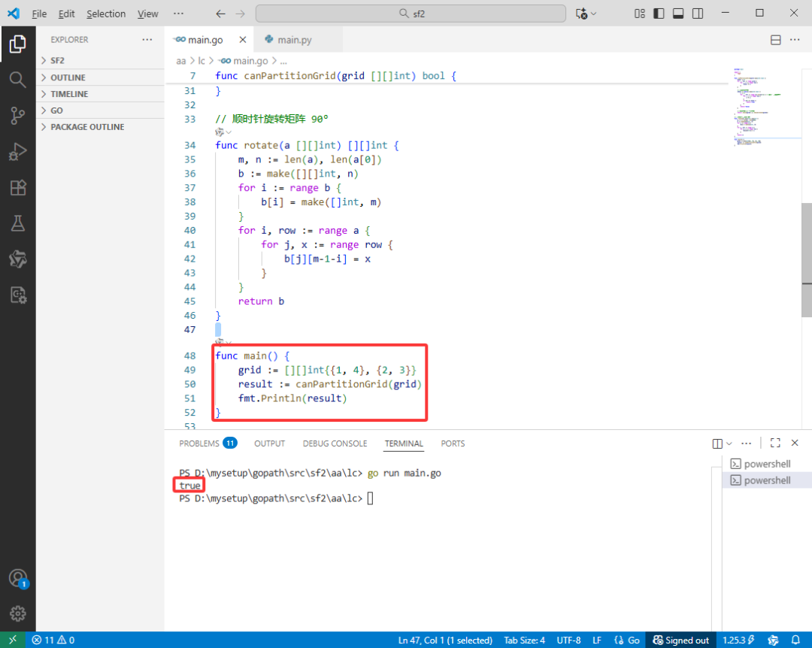Close the terminal panel
The height and width of the screenshot is (648, 812).
point(795,443)
